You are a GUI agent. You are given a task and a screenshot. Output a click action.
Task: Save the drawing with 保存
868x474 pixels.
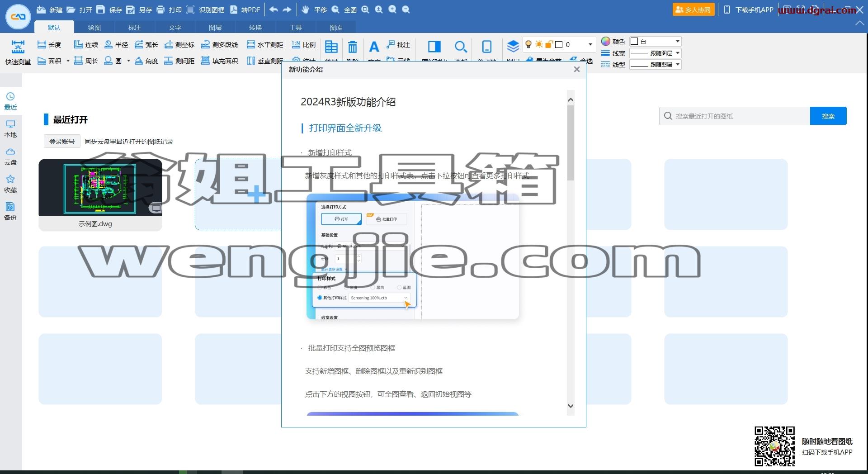[109, 9]
